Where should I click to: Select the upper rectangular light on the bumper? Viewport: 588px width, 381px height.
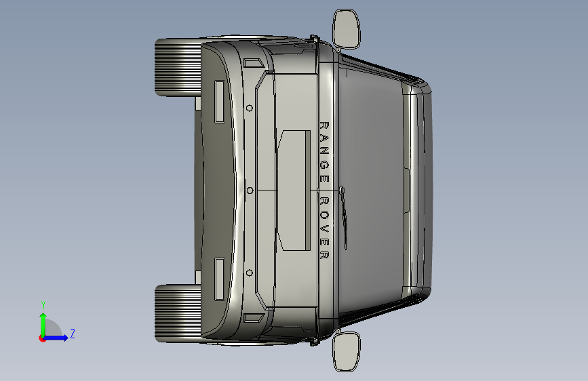tap(220, 102)
